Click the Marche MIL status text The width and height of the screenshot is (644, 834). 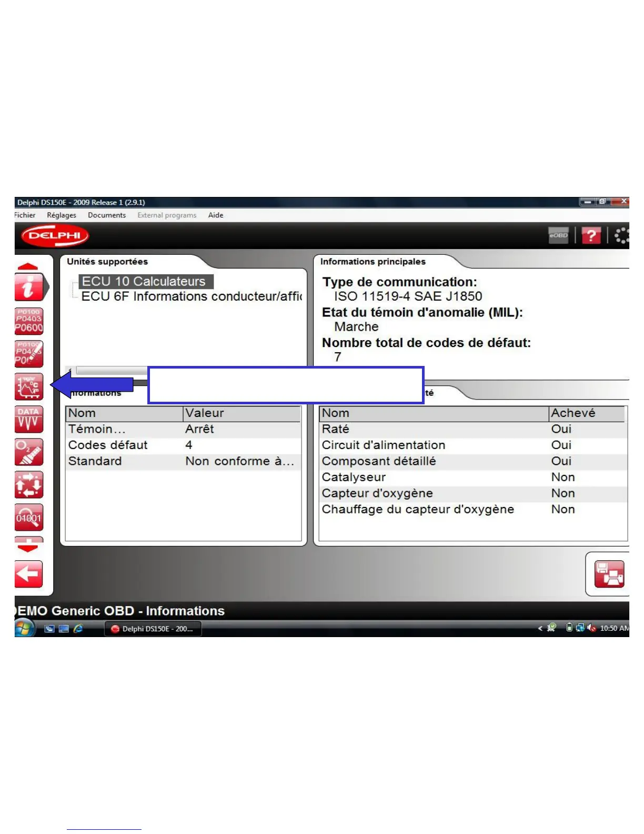point(356,327)
